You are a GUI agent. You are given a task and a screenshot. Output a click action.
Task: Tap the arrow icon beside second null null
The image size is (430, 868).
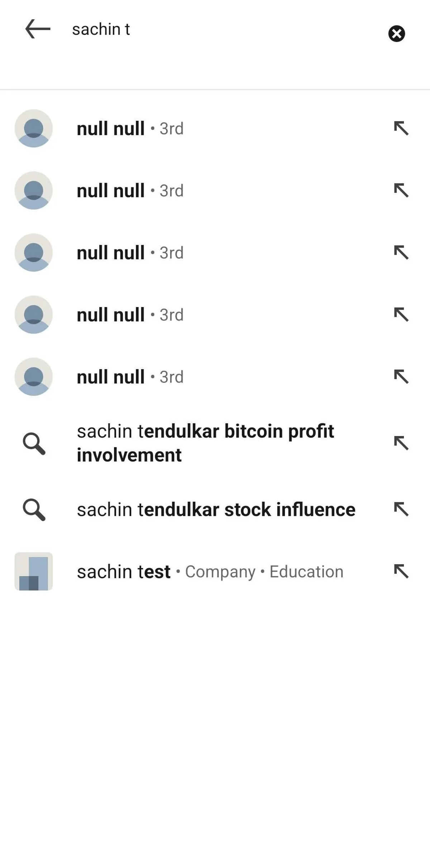401,190
